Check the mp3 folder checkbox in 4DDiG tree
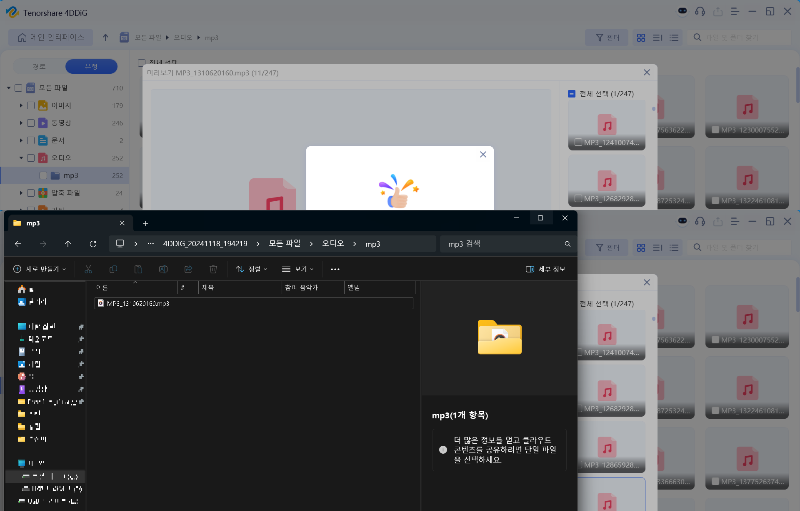800x511 pixels. (43, 175)
